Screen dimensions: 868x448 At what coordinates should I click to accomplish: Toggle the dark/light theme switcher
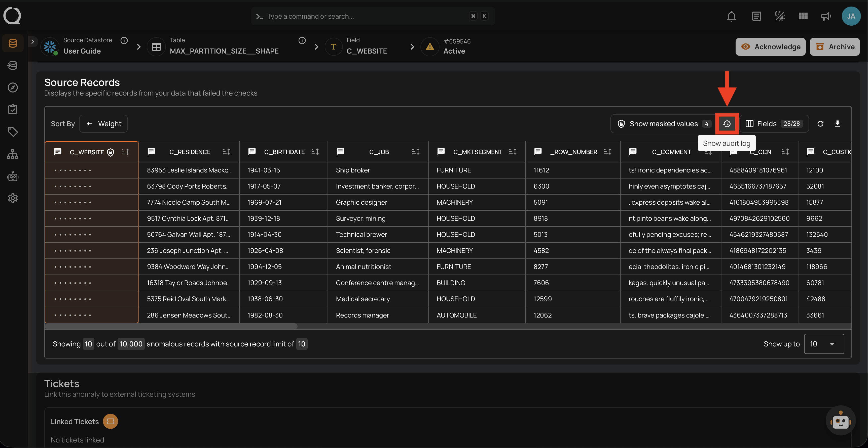779,16
